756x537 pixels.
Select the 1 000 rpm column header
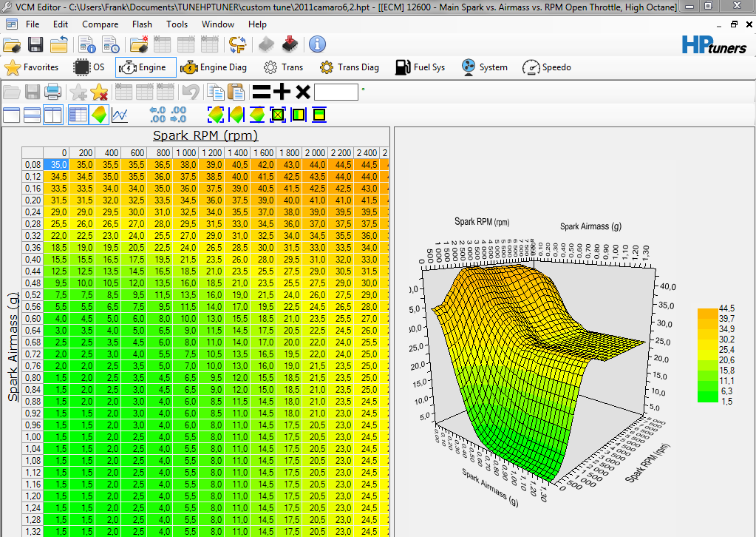(x=185, y=152)
